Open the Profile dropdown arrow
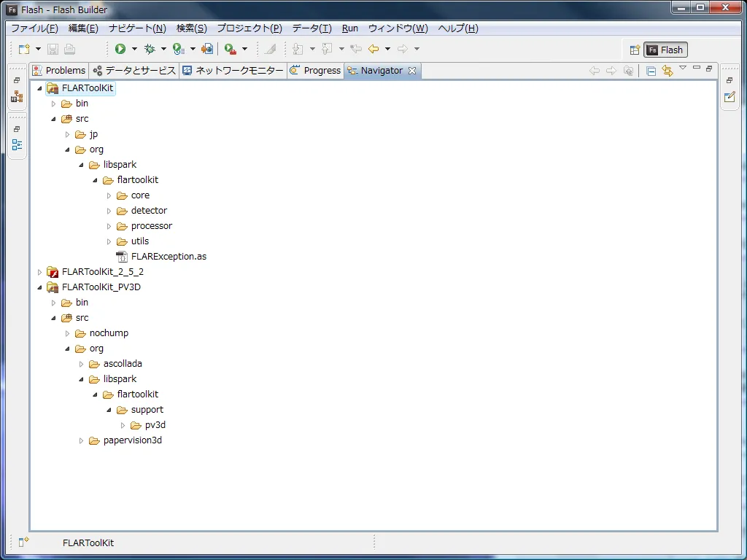 coord(193,49)
